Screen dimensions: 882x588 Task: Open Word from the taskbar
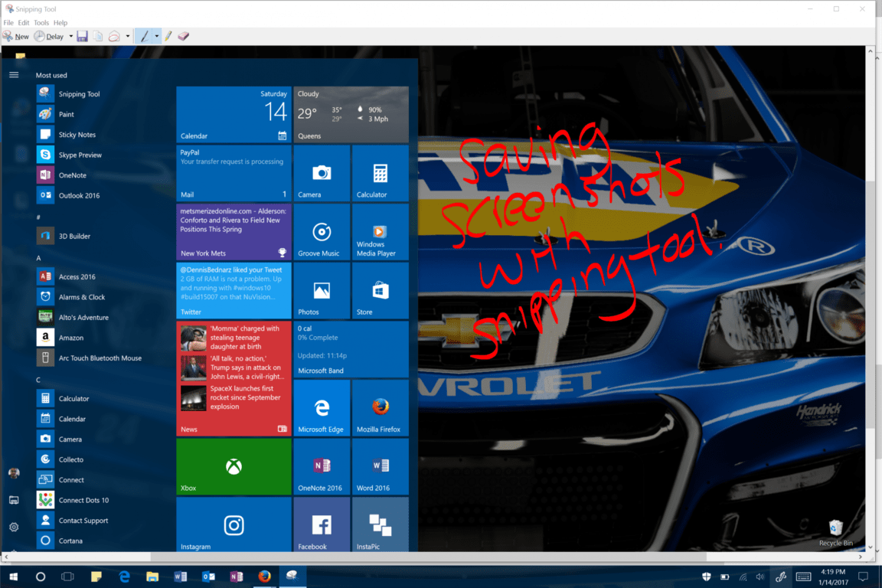[181, 577]
